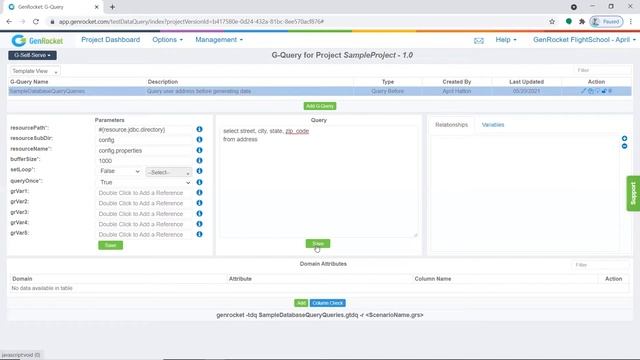Click Add under Domain Attributes
The image size is (640, 360).
tap(301, 303)
